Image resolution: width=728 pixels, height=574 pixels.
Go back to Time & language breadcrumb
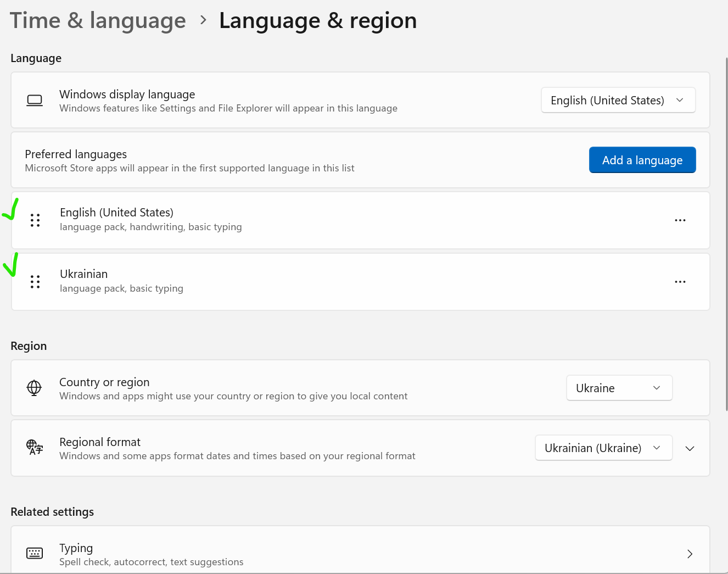(98, 21)
